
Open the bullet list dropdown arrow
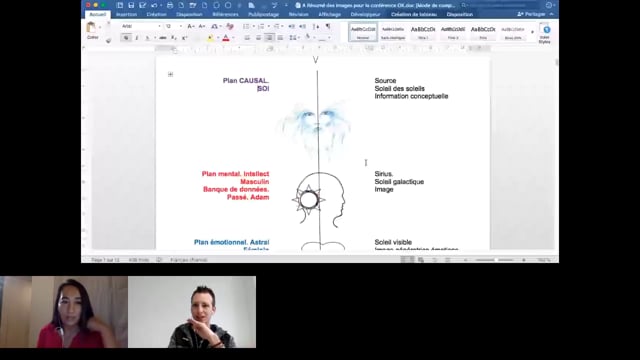click(253, 26)
